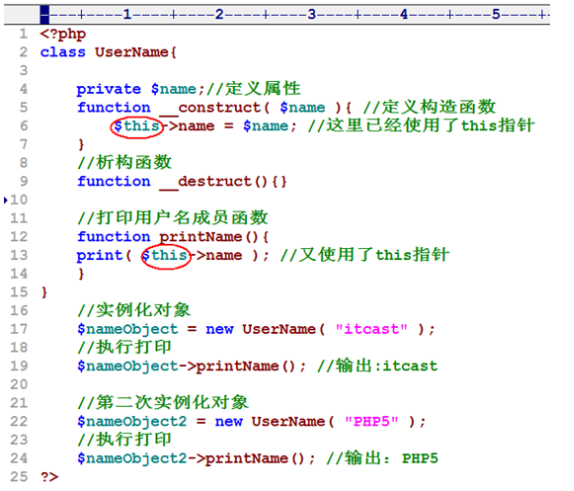Image resolution: width=574 pixels, height=491 pixels.
Task: Click 'print(' on line 13
Action: (x=104, y=256)
